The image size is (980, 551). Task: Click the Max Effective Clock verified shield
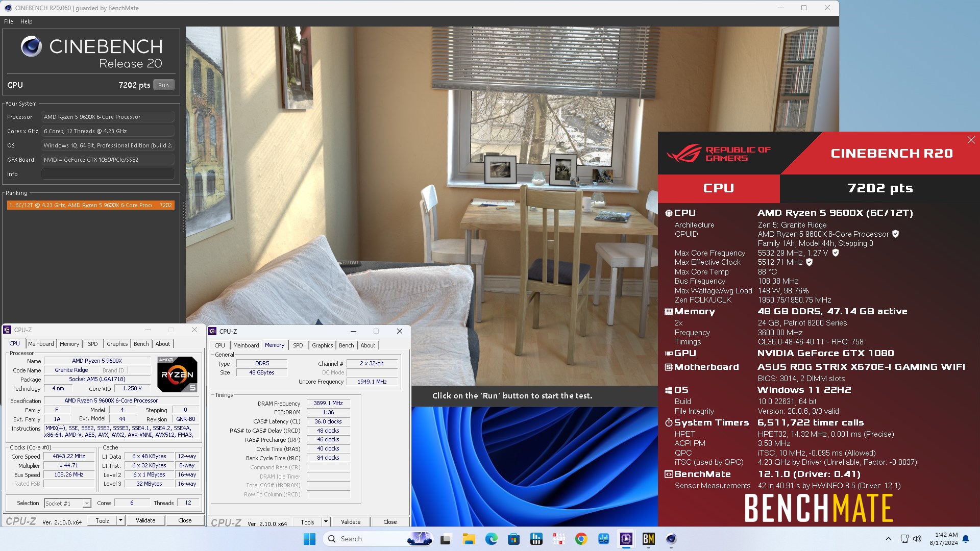[x=809, y=262]
